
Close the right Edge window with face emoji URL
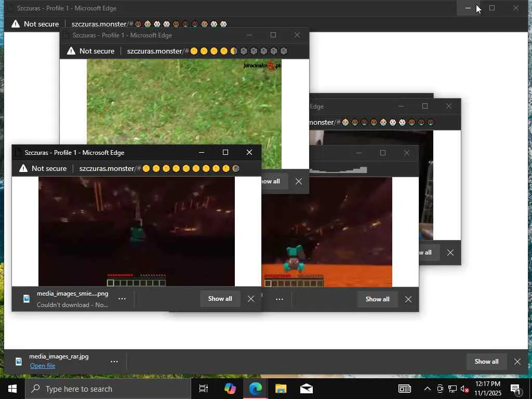pos(449,106)
